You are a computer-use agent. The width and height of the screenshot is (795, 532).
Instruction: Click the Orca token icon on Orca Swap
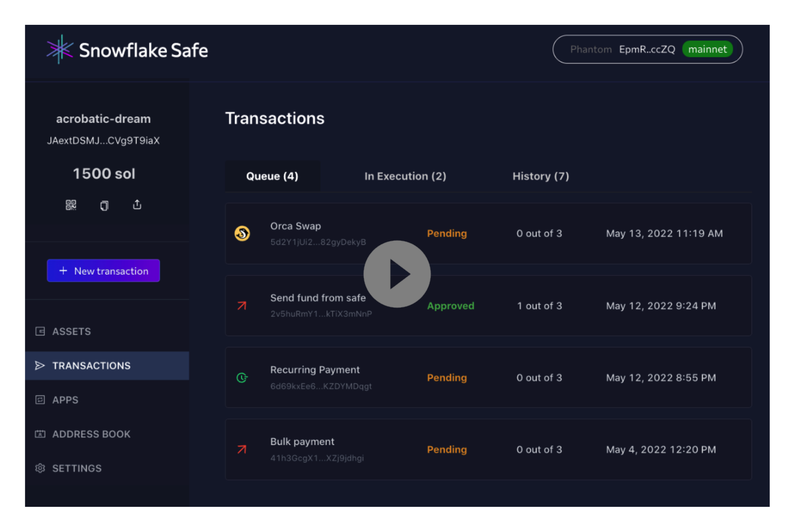click(242, 233)
